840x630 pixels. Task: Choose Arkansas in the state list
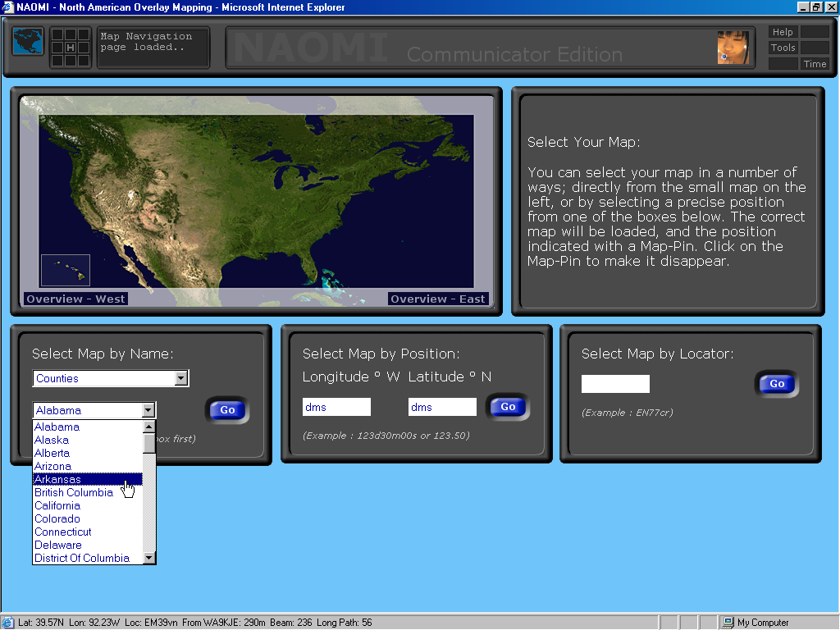[88, 479]
